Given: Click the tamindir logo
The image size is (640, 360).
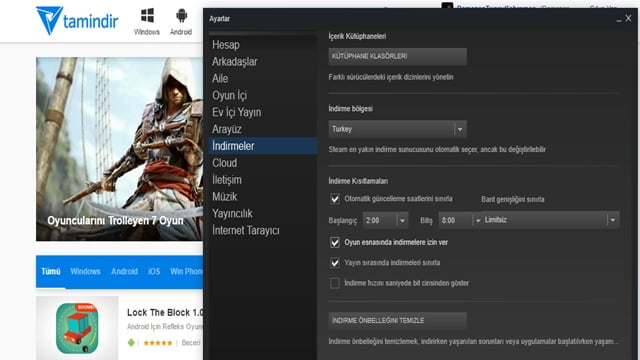Looking at the screenshot, I should pos(77,20).
